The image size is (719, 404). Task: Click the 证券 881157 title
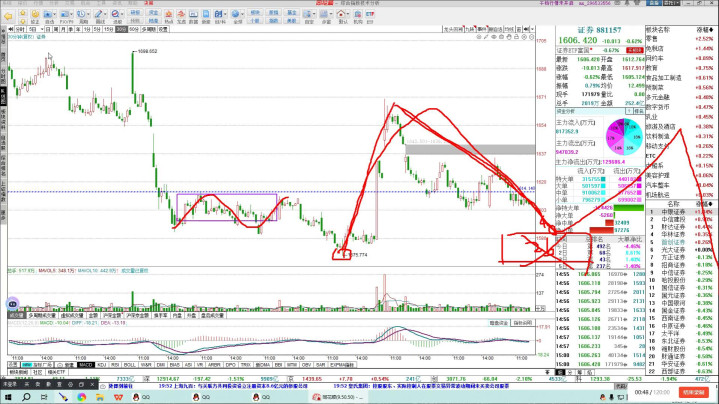pyautogui.click(x=599, y=30)
